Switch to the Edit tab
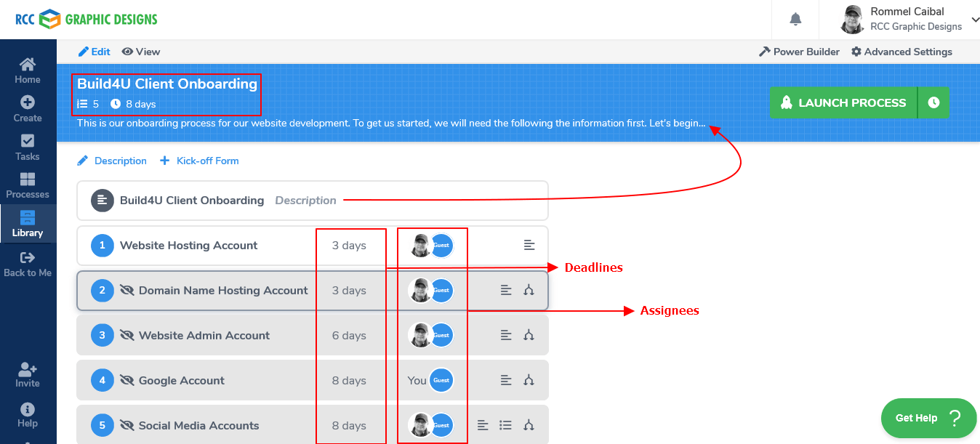 point(95,52)
